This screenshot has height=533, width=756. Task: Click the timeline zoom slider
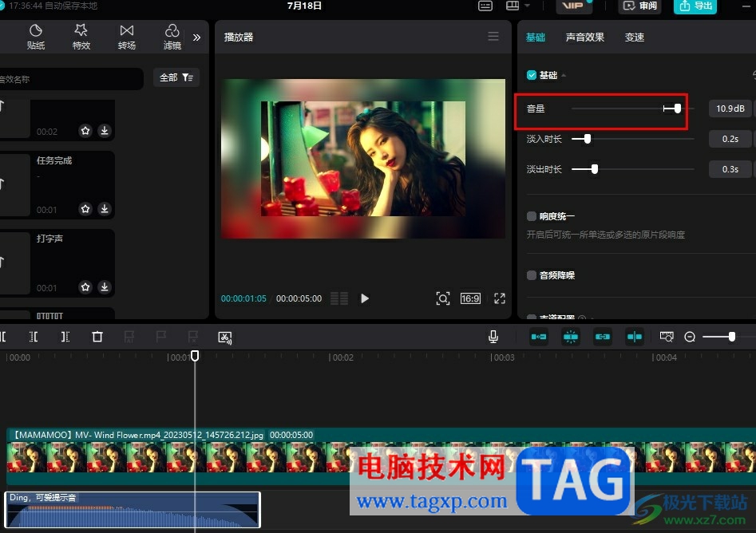[728, 337]
